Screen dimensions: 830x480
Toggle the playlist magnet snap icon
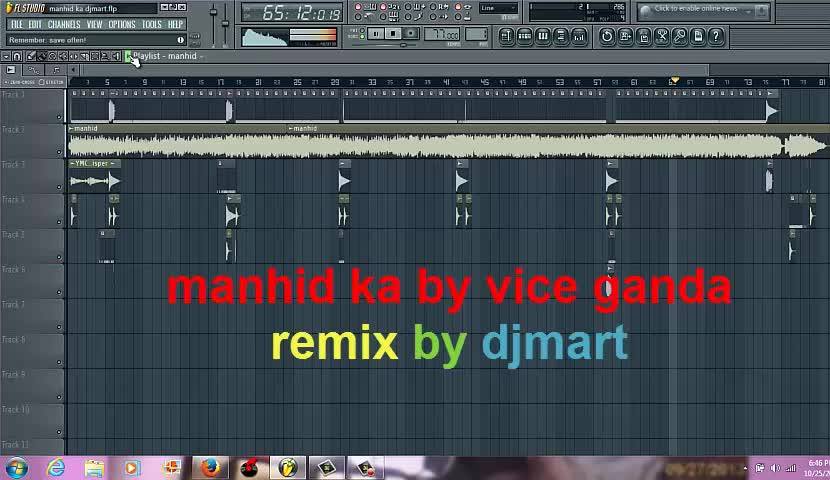tap(17, 56)
